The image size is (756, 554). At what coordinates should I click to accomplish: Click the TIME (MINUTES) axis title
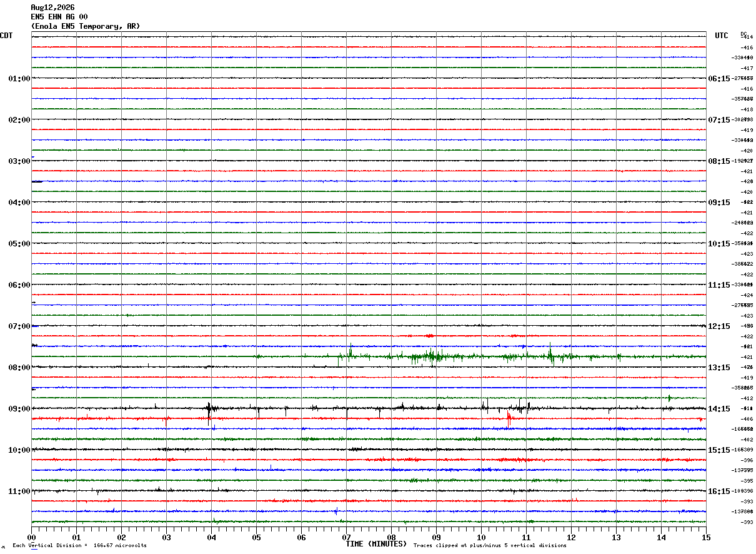point(376,544)
